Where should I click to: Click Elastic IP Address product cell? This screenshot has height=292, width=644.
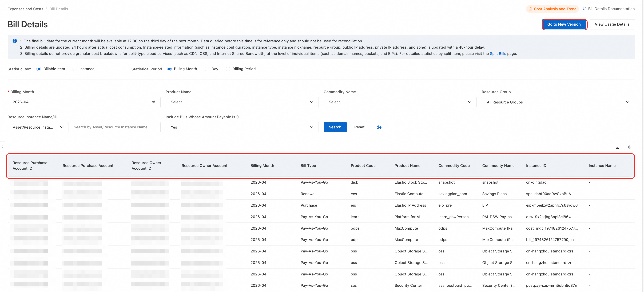click(x=410, y=205)
